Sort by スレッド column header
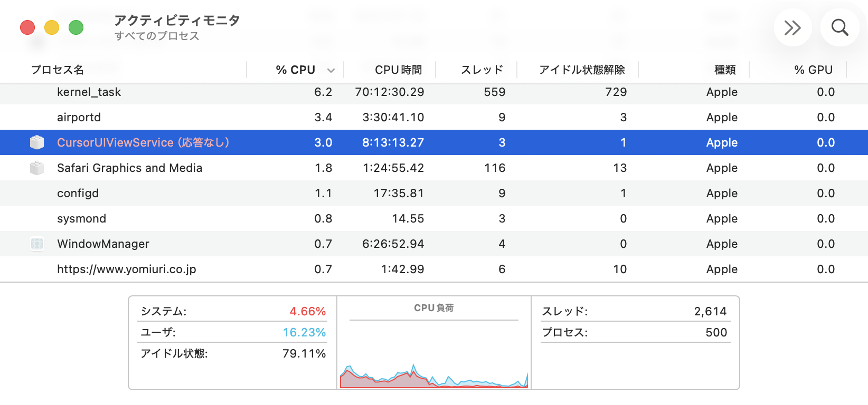Screen dimensions: 868x405 [x=482, y=70]
